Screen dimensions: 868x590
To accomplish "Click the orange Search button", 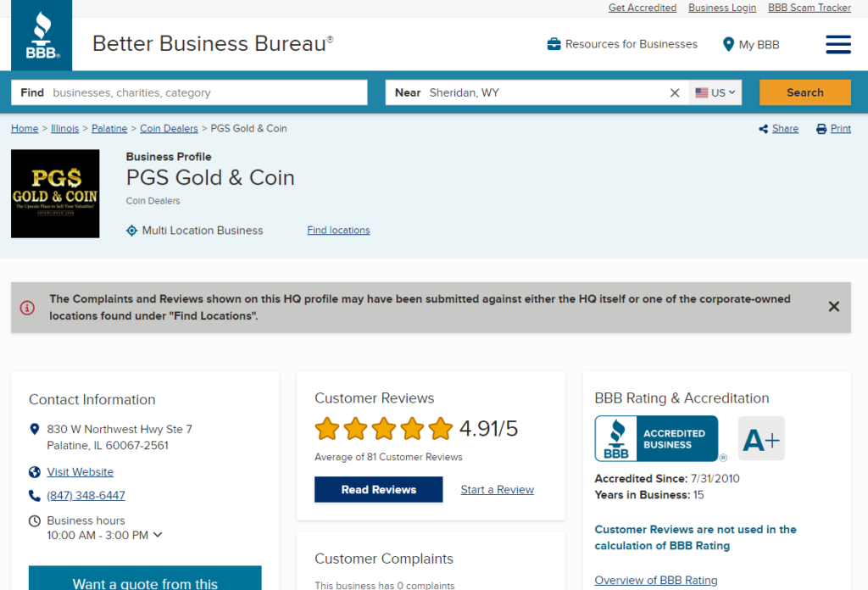I will [805, 92].
